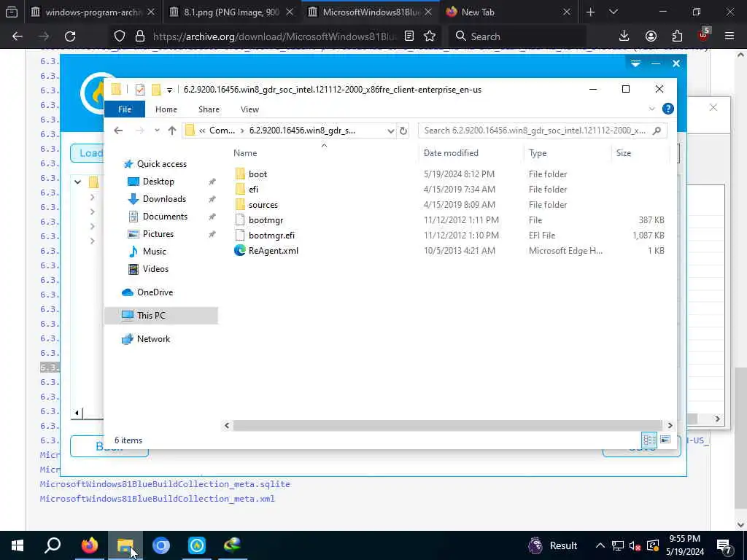Image resolution: width=747 pixels, height=560 pixels.
Task: Select This PC in navigation pane
Action: coord(161,316)
